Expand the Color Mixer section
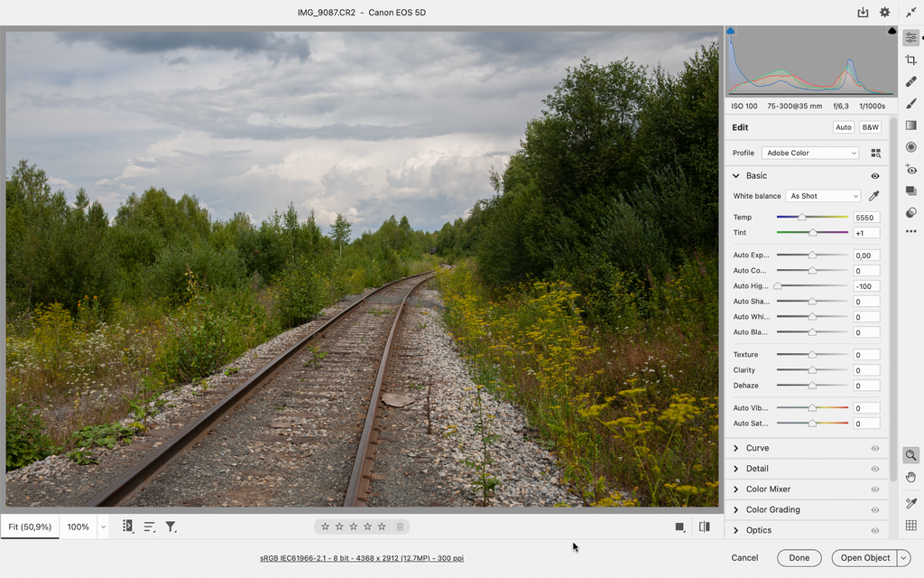The height and width of the screenshot is (578, 924). pos(768,489)
